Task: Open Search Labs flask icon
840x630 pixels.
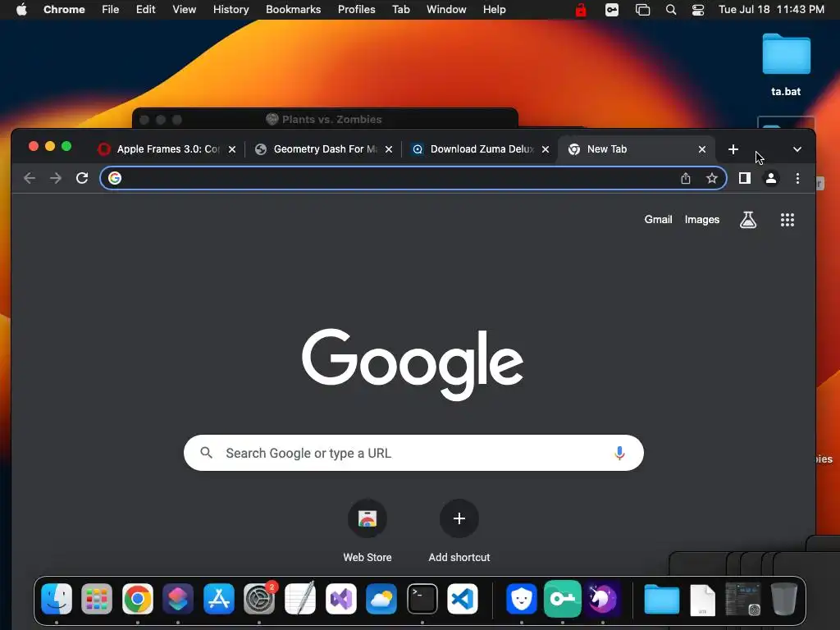Action: coord(748,220)
